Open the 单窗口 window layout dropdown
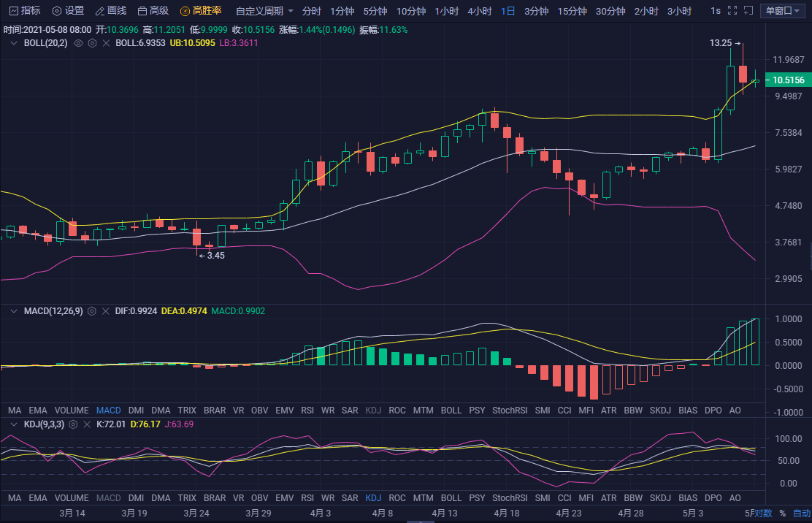The width and height of the screenshot is (812, 523). [784, 11]
